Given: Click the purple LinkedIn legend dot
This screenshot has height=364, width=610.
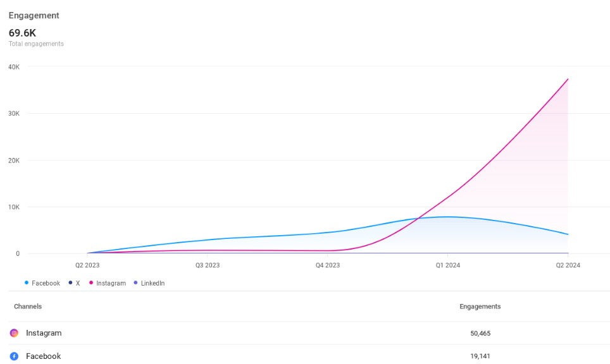Looking at the screenshot, I should click(135, 283).
